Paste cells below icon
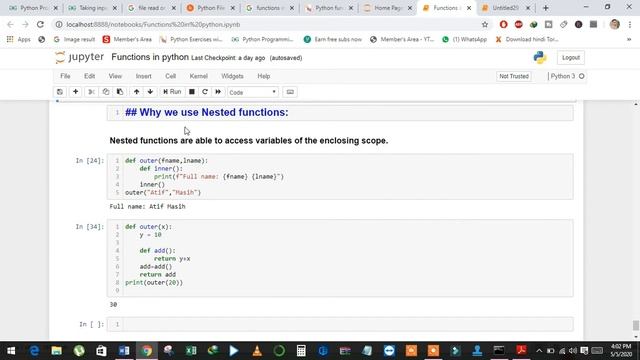This screenshot has height=360, width=640. (120, 92)
